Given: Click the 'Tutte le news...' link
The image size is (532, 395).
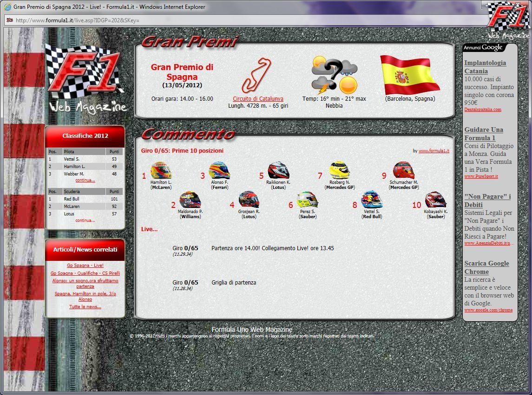Looking at the screenshot, I should [85, 306].
